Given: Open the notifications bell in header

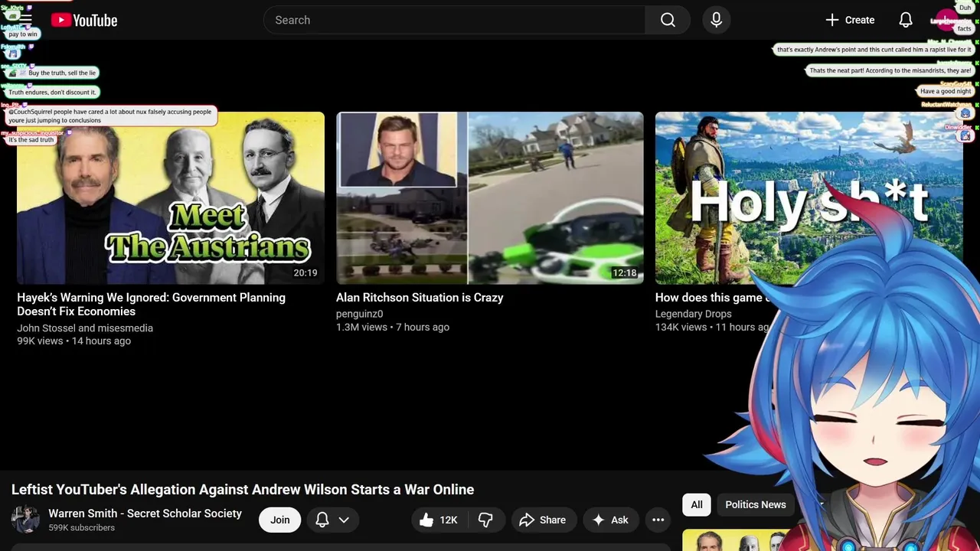Looking at the screenshot, I should (x=906, y=20).
